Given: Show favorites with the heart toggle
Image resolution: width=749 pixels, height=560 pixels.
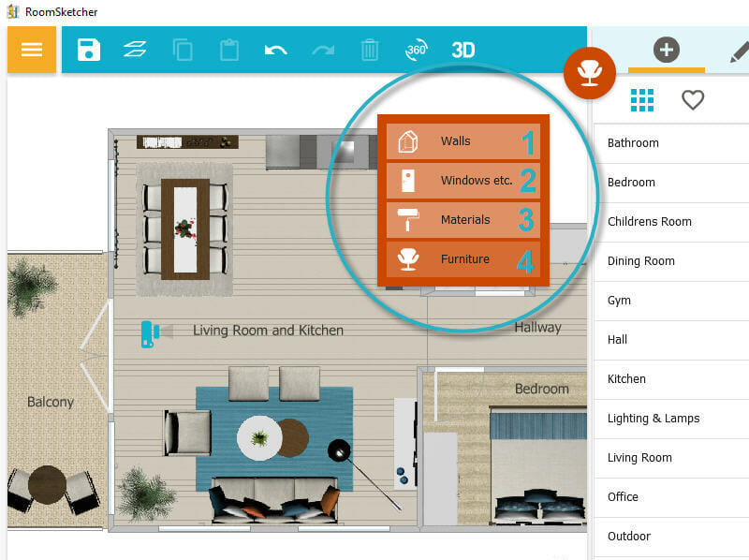Looking at the screenshot, I should coord(693,99).
